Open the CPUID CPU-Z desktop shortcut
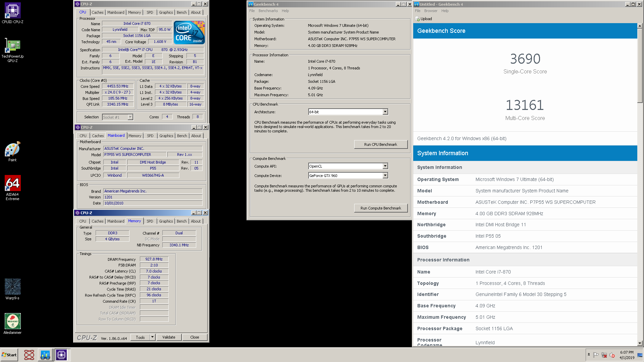 pos(12,13)
